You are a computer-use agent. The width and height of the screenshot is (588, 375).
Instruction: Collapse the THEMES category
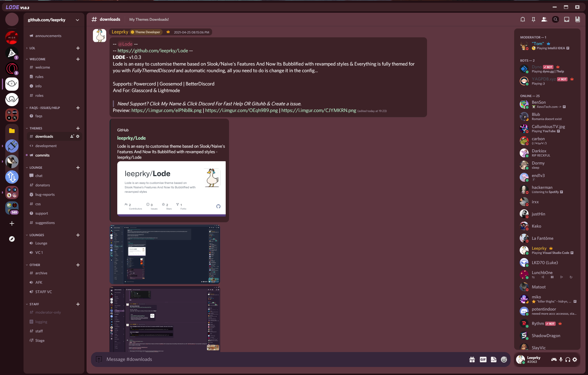[x=36, y=128]
